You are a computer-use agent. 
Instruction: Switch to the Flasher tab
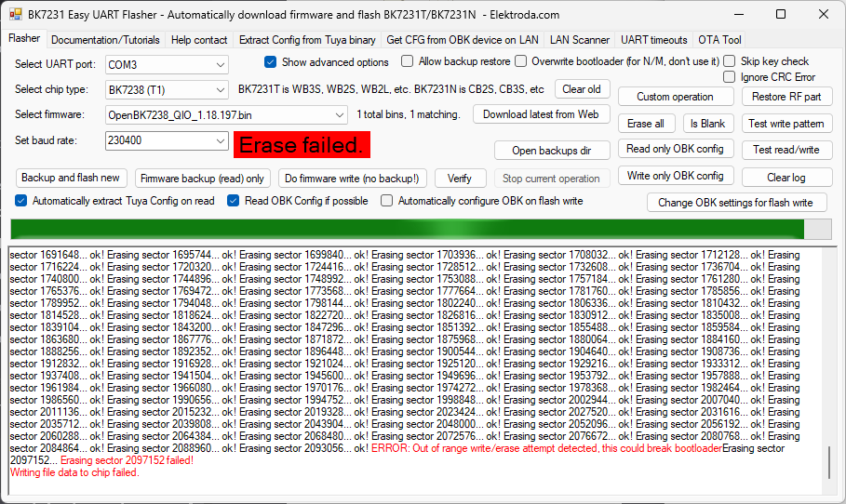(x=24, y=38)
